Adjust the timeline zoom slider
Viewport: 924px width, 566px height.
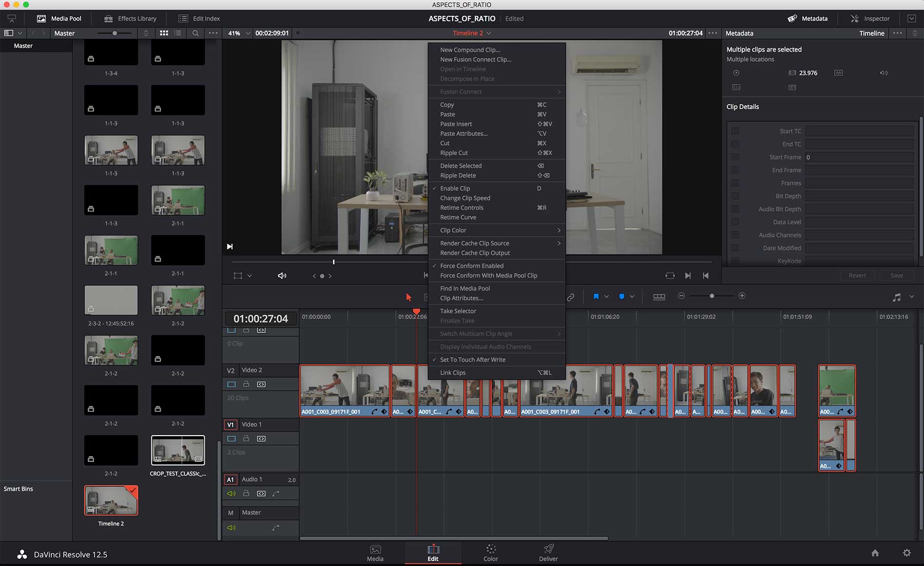711,296
